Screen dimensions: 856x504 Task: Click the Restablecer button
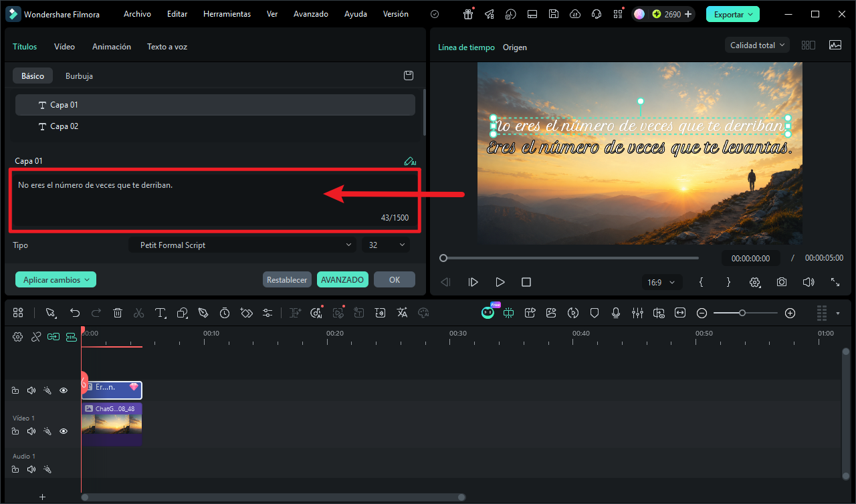tap(287, 279)
